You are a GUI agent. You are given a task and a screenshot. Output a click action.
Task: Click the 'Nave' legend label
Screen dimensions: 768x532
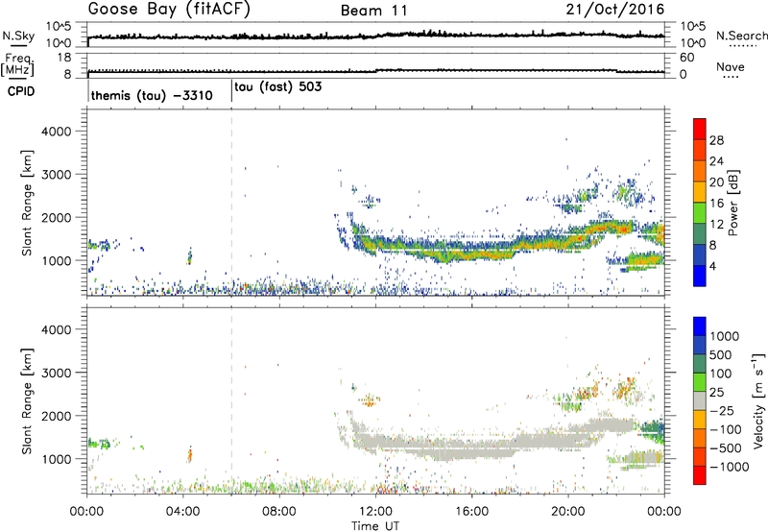731,67
